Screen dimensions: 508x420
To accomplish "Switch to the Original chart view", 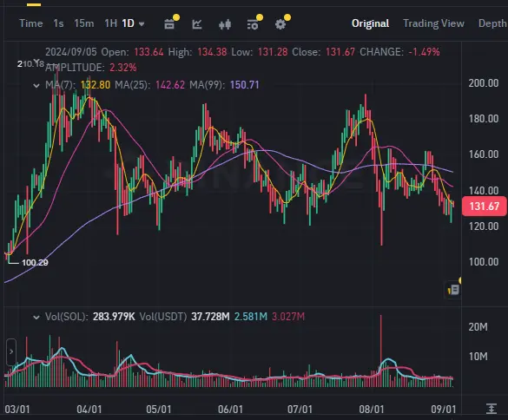I will [x=370, y=23].
